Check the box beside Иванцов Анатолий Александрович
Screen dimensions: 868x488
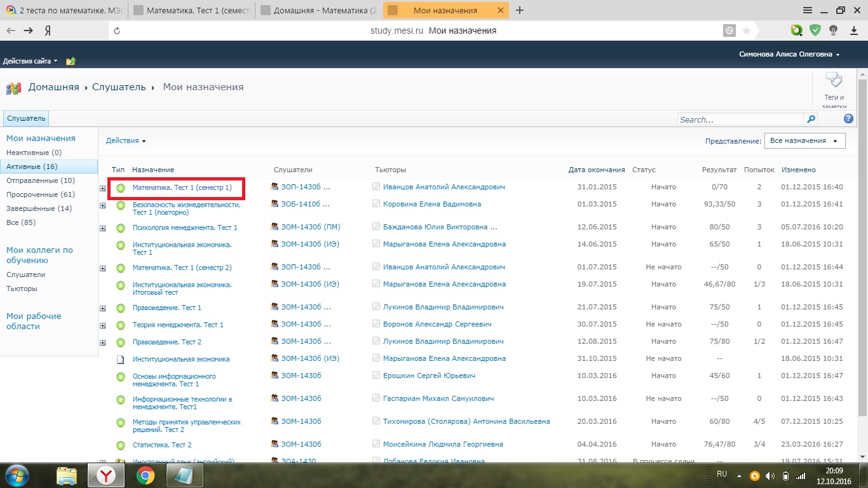coord(376,187)
